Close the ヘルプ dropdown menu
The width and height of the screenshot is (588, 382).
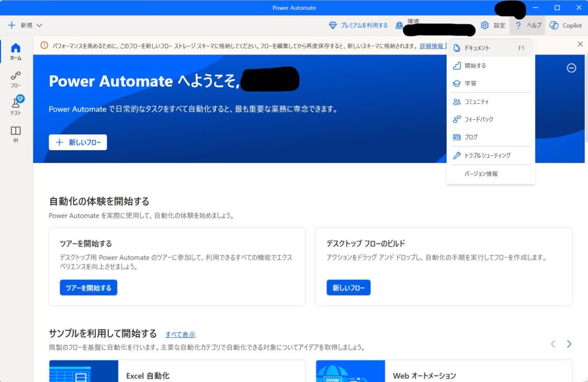[x=527, y=25]
